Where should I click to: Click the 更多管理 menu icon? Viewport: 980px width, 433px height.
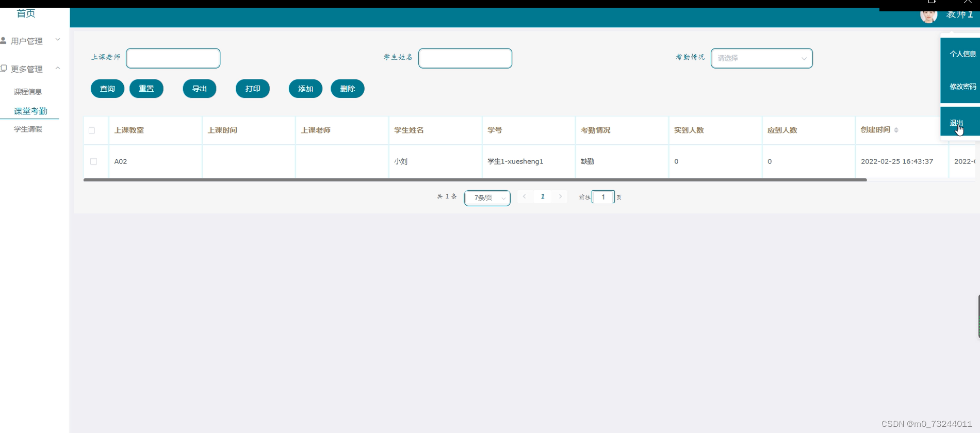[x=3, y=68]
